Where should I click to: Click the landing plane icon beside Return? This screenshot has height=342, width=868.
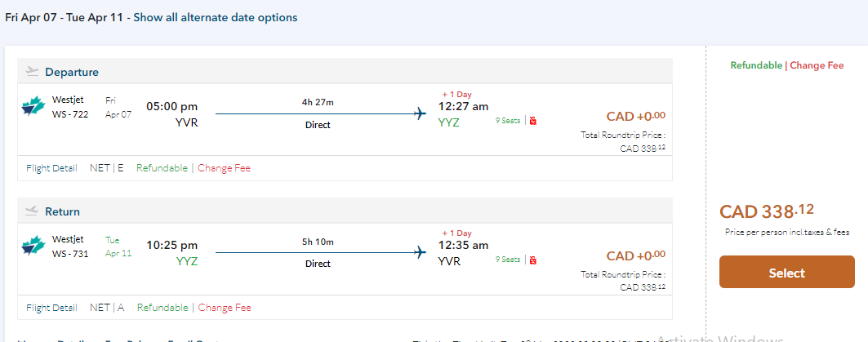coord(33,211)
